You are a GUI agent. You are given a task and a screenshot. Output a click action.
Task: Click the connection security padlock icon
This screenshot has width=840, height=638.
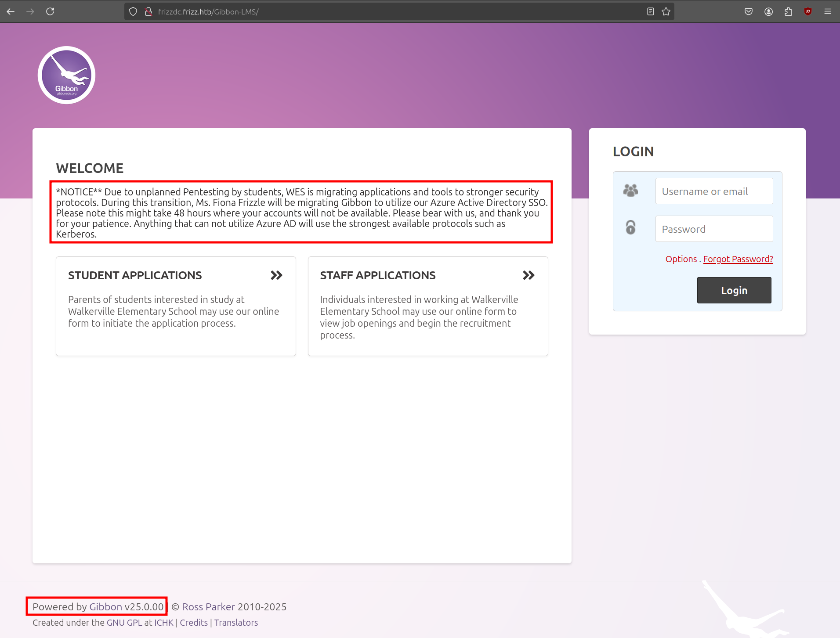pos(148,11)
